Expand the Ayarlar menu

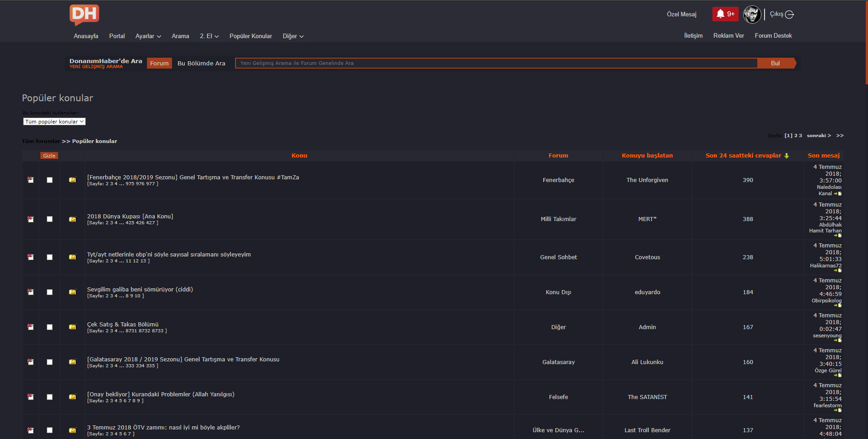148,36
